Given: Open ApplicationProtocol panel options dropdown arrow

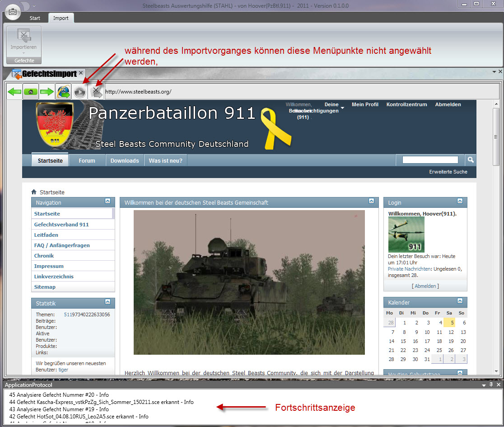Looking at the screenshot, I should point(484,385).
